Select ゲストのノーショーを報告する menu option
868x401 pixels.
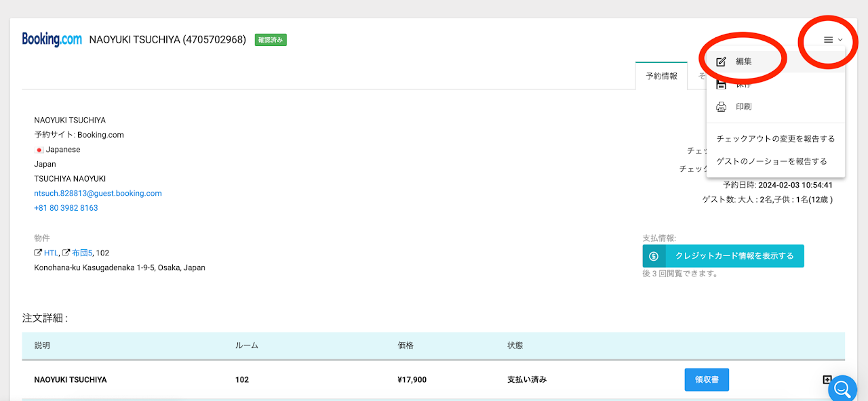(772, 162)
